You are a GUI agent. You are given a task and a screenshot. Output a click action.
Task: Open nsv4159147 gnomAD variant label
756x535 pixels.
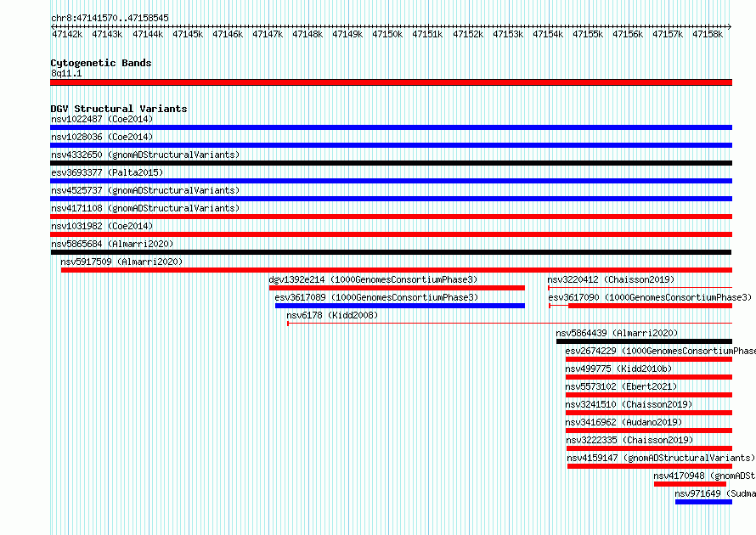tap(661, 458)
